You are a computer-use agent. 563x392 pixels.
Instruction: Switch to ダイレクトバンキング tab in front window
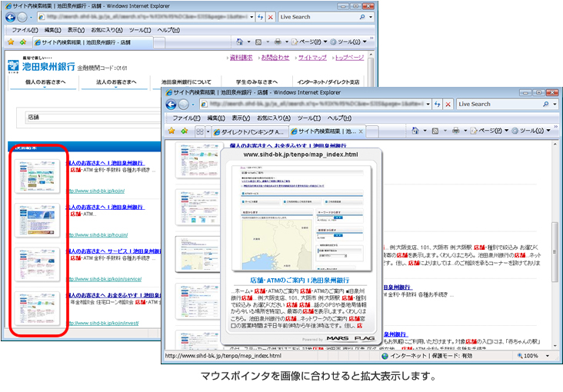tap(249, 132)
